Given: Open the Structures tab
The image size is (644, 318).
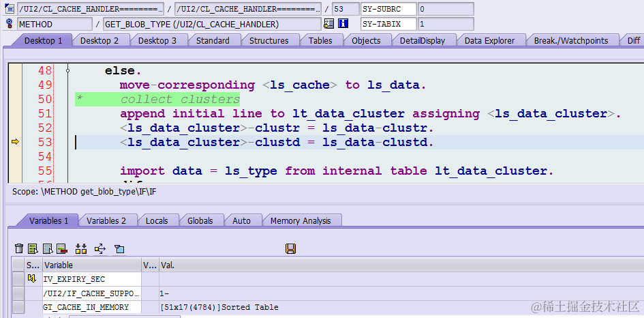Looking at the screenshot, I should [269, 41].
